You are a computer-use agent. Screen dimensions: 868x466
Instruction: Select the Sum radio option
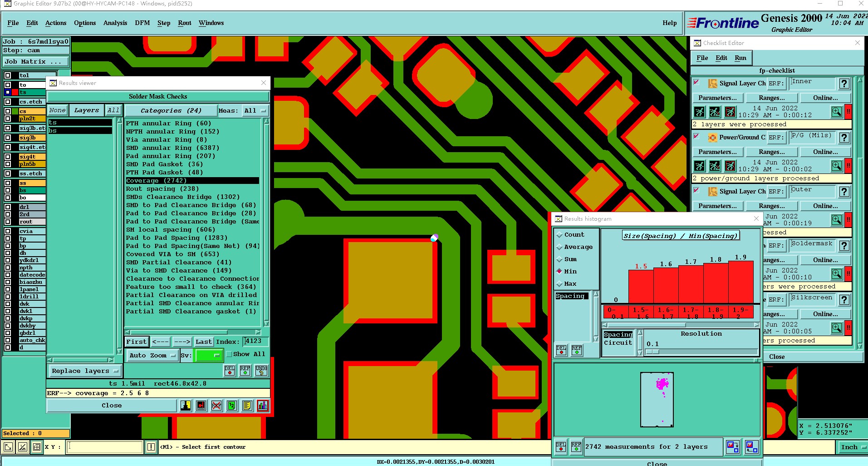pyautogui.click(x=559, y=259)
